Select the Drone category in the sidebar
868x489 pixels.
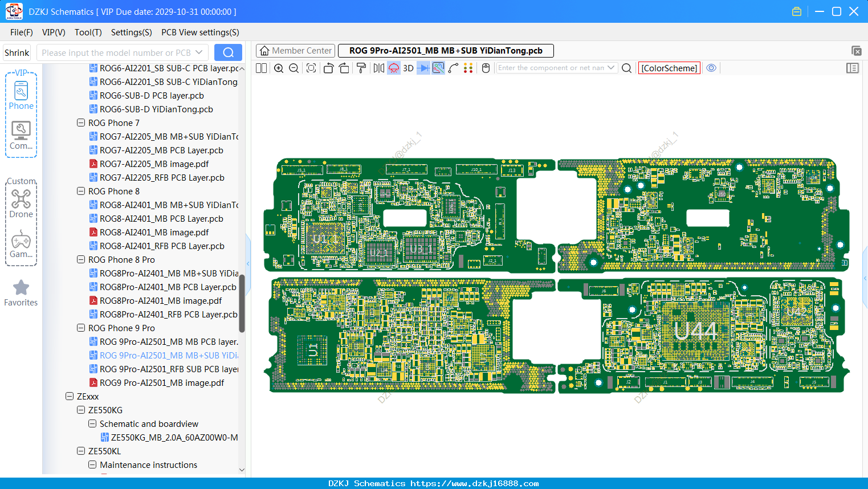pyautogui.click(x=21, y=203)
